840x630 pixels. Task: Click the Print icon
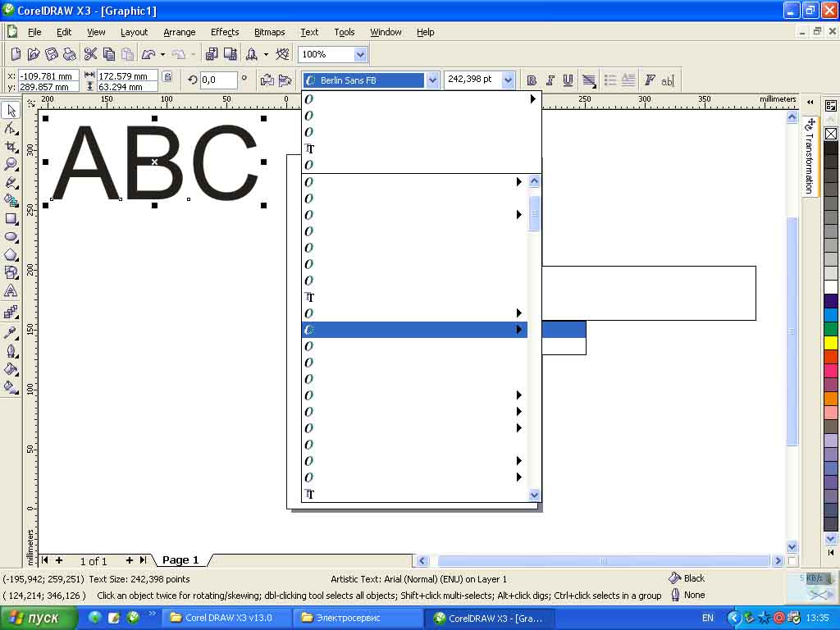70,53
